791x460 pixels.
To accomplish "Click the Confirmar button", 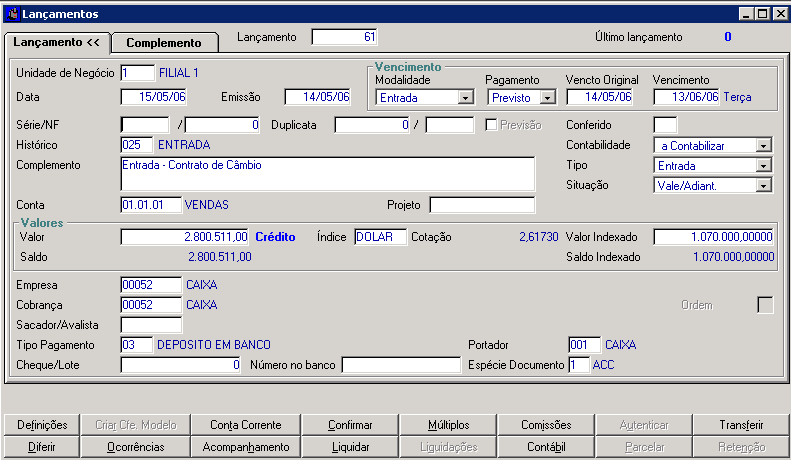I will (x=350, y=425).
